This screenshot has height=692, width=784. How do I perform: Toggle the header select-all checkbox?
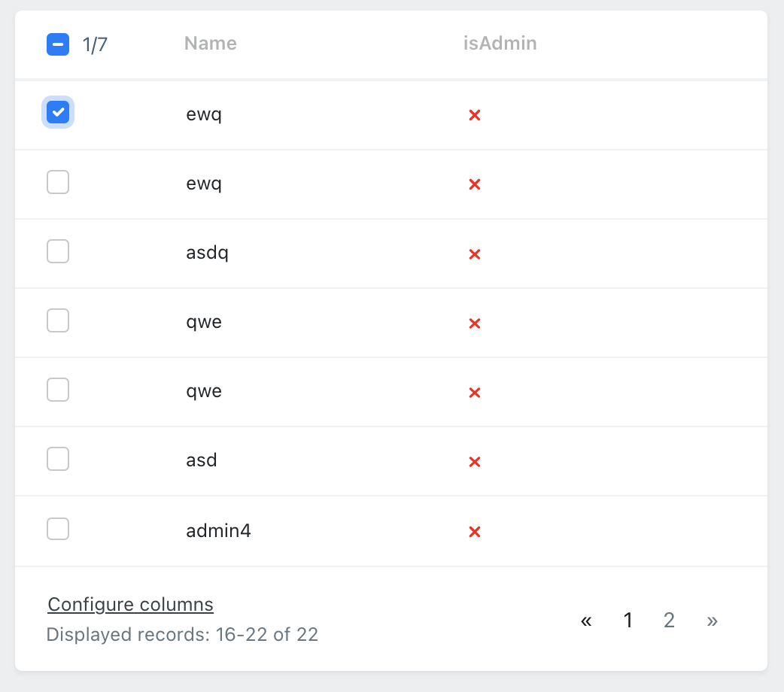(x=58, y=44)
